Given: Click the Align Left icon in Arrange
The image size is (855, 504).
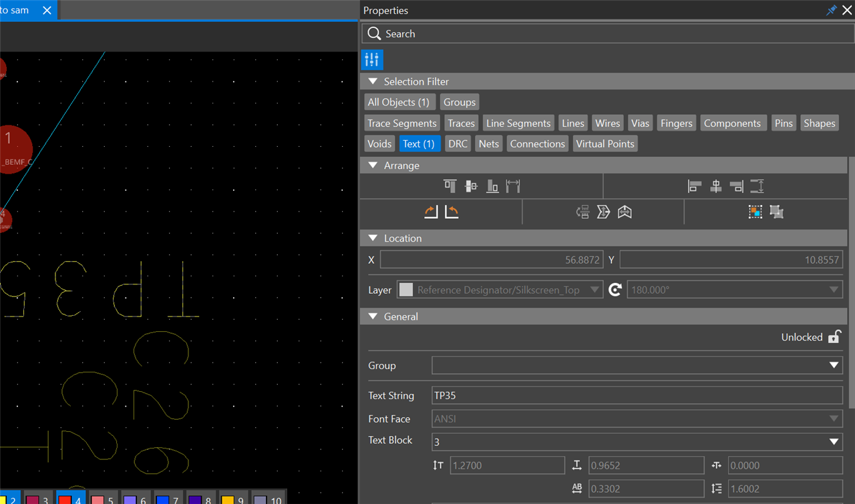Looking at the screenshot, I should pos(695,186).
